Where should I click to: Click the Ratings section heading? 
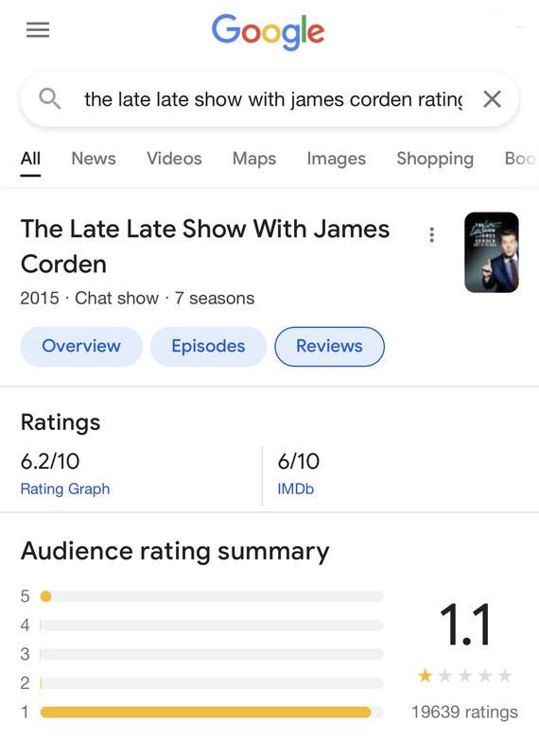coord(61,422)
